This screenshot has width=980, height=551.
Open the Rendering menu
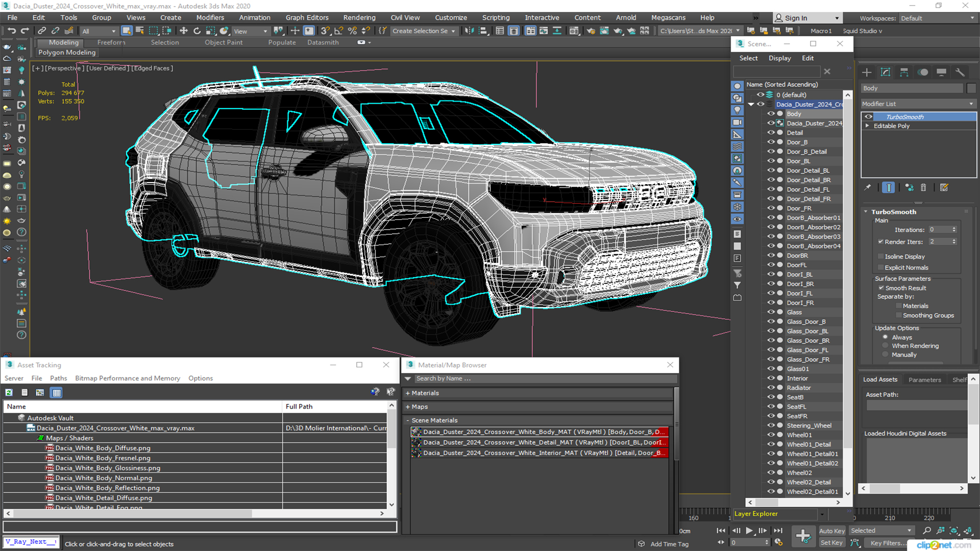coord(359,17)
